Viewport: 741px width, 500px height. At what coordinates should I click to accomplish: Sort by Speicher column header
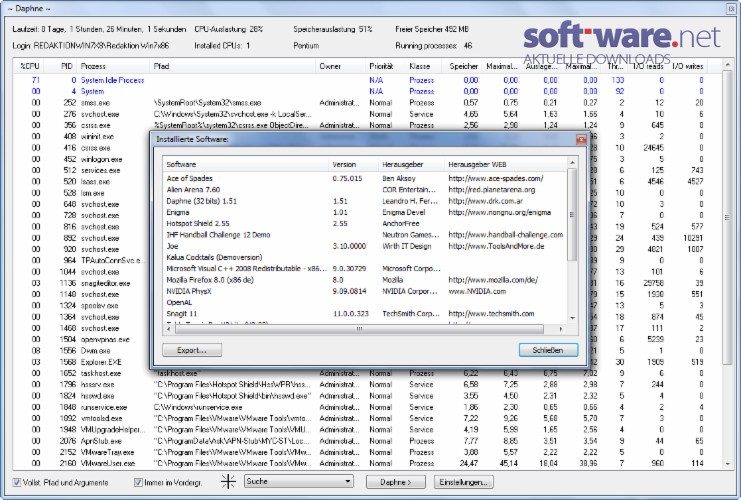click(463, 66)
